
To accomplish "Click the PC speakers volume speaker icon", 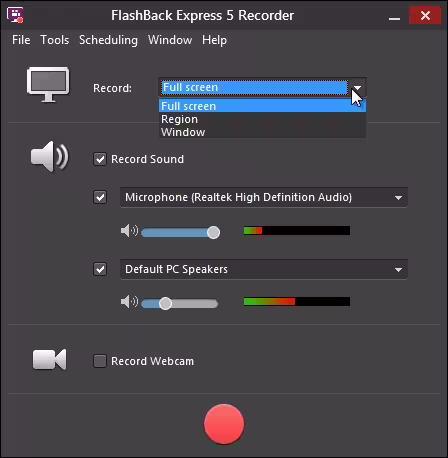I will click(x=129, y=302).
